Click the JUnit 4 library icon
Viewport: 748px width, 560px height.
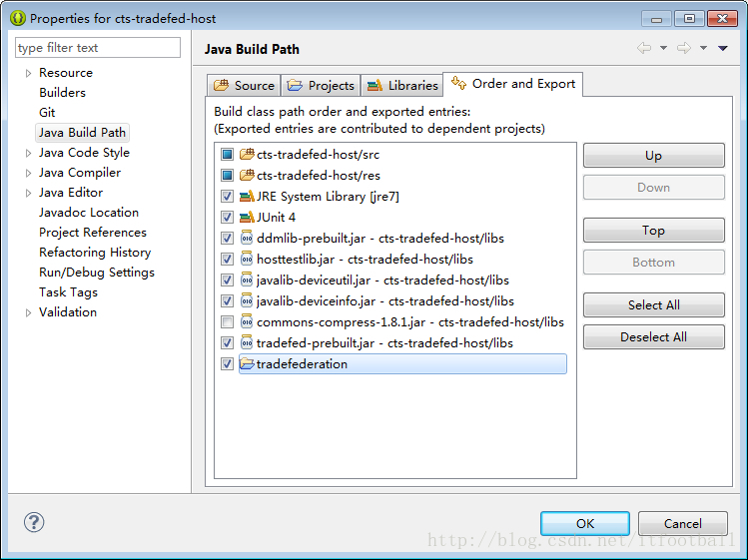(247, 218)
